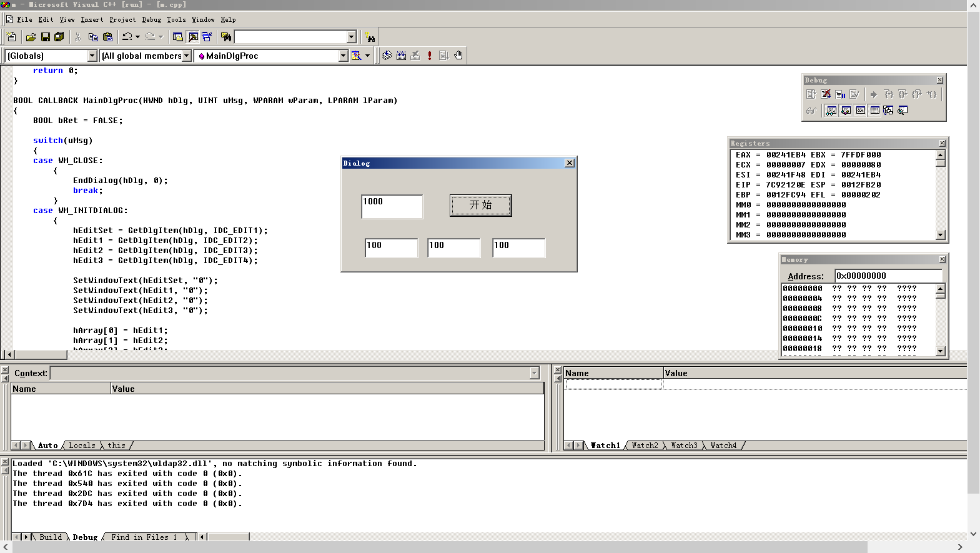Open the Edit menu
The width and height of the screenshot is (980, 553).
tap(46, 20)
